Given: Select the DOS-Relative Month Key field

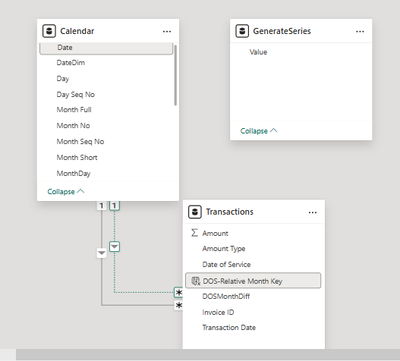Looking at the screenshot, I should pos(253,281).
